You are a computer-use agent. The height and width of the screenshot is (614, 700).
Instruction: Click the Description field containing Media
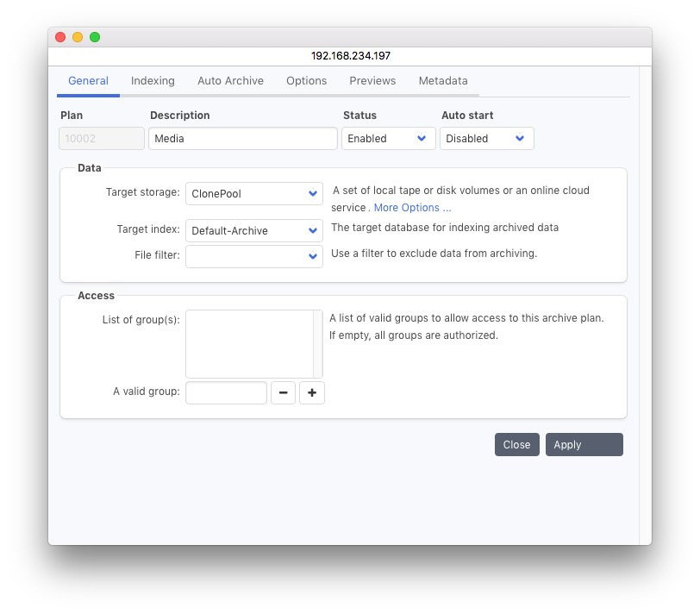coord(242,139)
